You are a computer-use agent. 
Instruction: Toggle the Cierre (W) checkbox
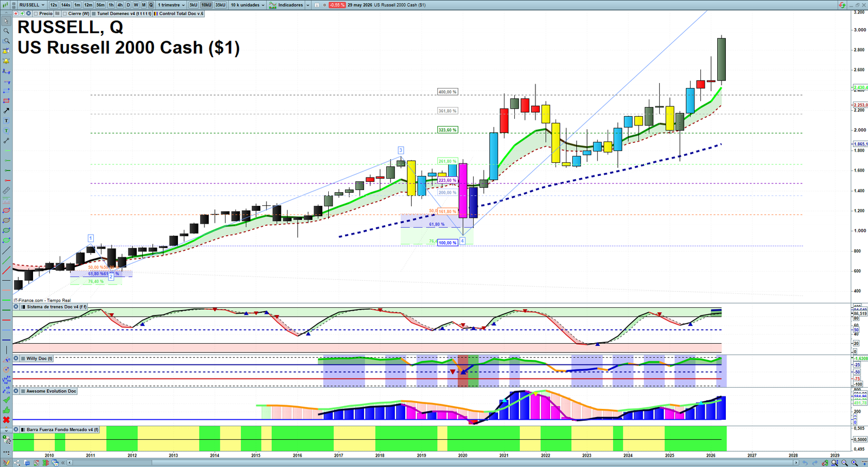tap(65, 14)
